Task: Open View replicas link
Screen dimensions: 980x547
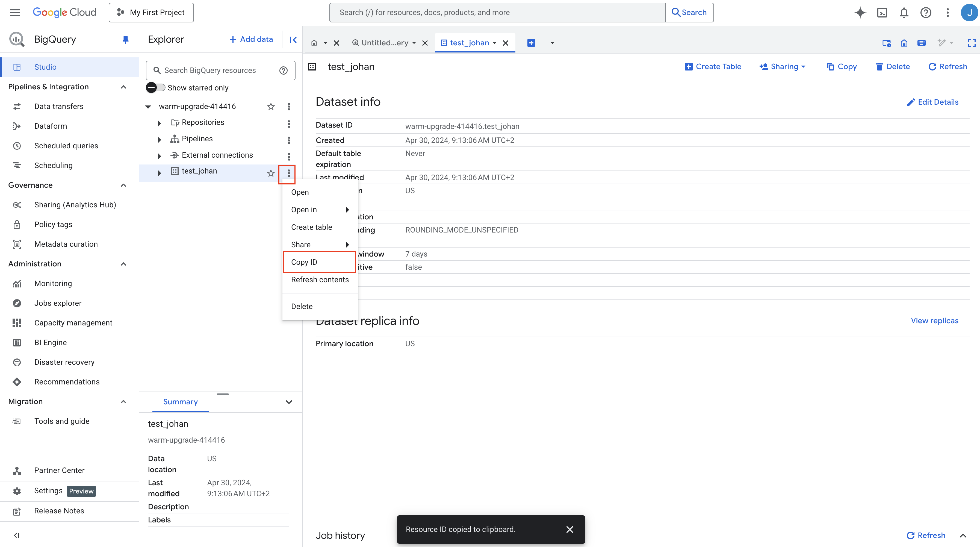Action: (x=934, y=321)
